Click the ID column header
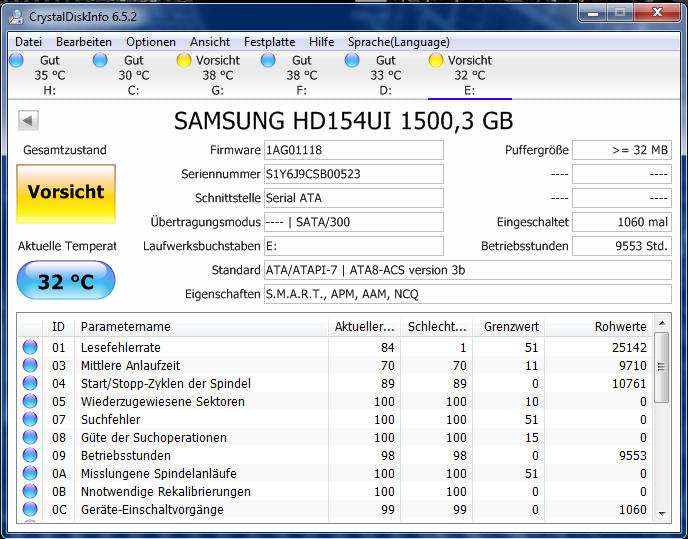This screenshot has height=539, width=688. coord(58,327)
